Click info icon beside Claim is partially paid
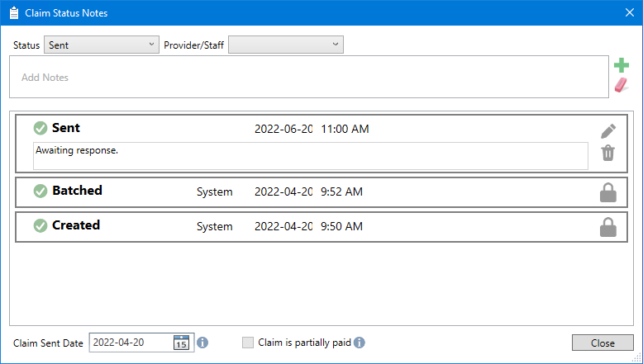This screenshot has height=364, width=643. coord(360,343)
